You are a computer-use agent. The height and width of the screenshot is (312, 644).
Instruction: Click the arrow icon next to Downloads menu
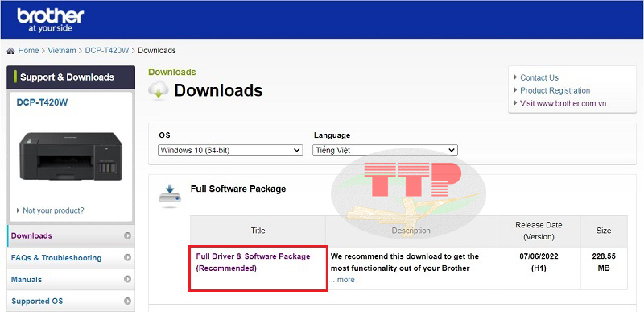pos(127,235)
